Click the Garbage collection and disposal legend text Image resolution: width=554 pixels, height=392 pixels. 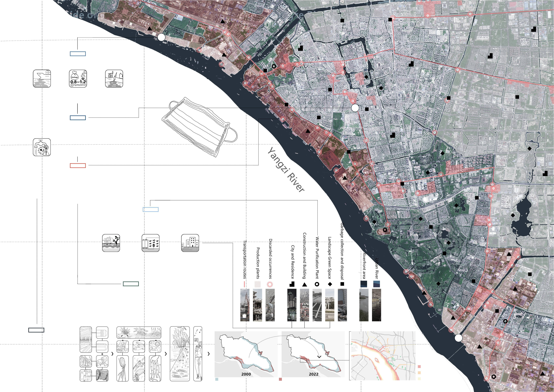[342, 251]
